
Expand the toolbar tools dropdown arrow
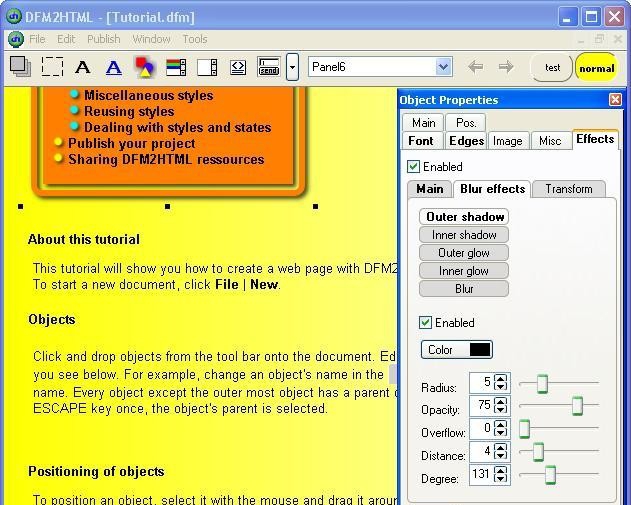[292, 67]
